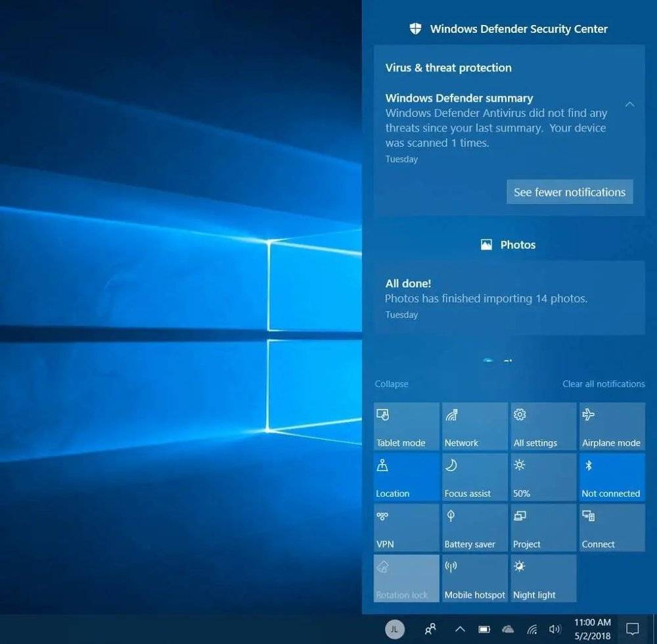
Task: Collapse the Windows Defender summary notification chevron
Action: (629, 104)
